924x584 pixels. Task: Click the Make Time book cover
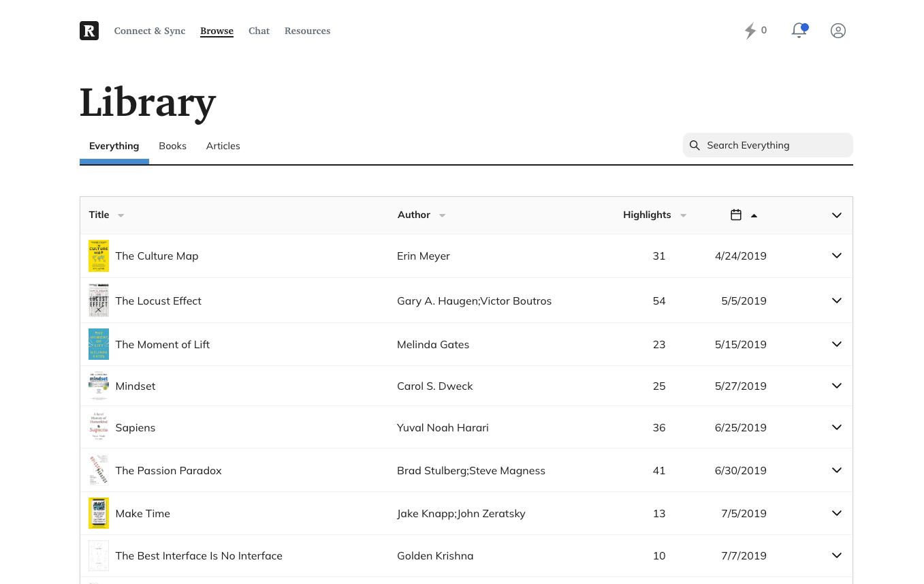click(x=99, y=513)
